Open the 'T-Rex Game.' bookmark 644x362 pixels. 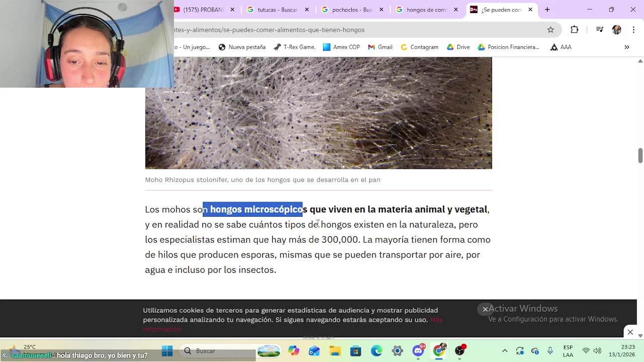pos(295,47)
